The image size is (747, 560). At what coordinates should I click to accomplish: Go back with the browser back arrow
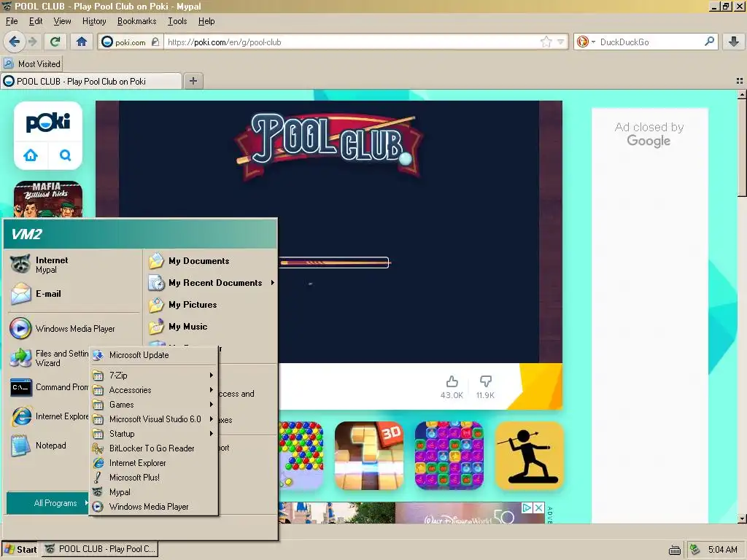pos(15,42)
